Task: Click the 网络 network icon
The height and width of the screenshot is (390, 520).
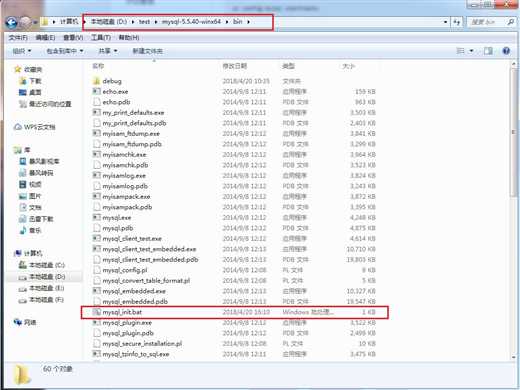Action: click(x=18, y=322)
